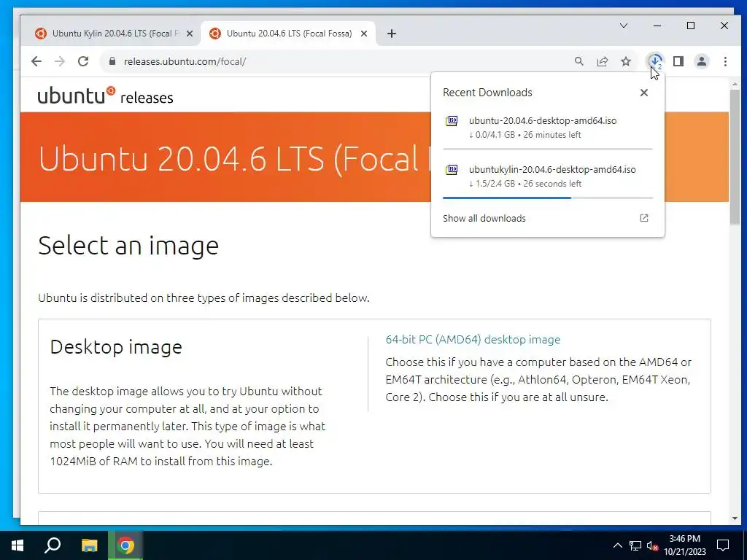Open the Windows notification center
Image resolution: width=747 pixels, height=560 pixels.
coord(723,545)
